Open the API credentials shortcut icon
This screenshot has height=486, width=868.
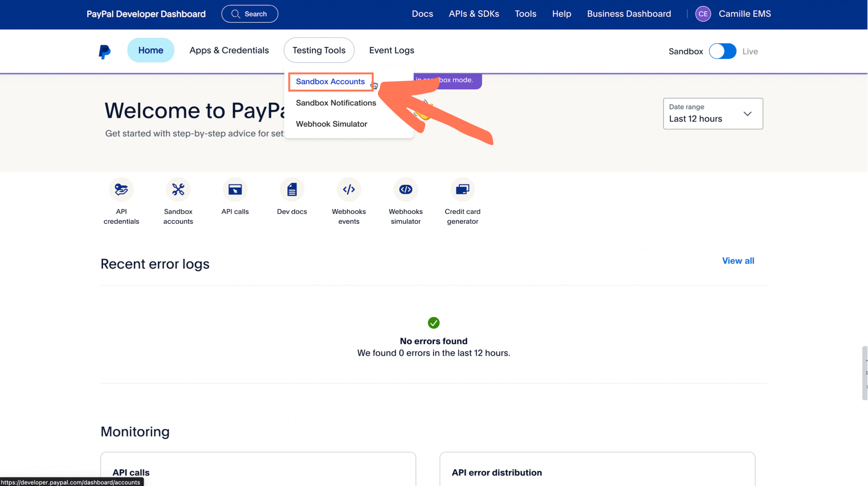pyautogui.click(x=121, y=189)
